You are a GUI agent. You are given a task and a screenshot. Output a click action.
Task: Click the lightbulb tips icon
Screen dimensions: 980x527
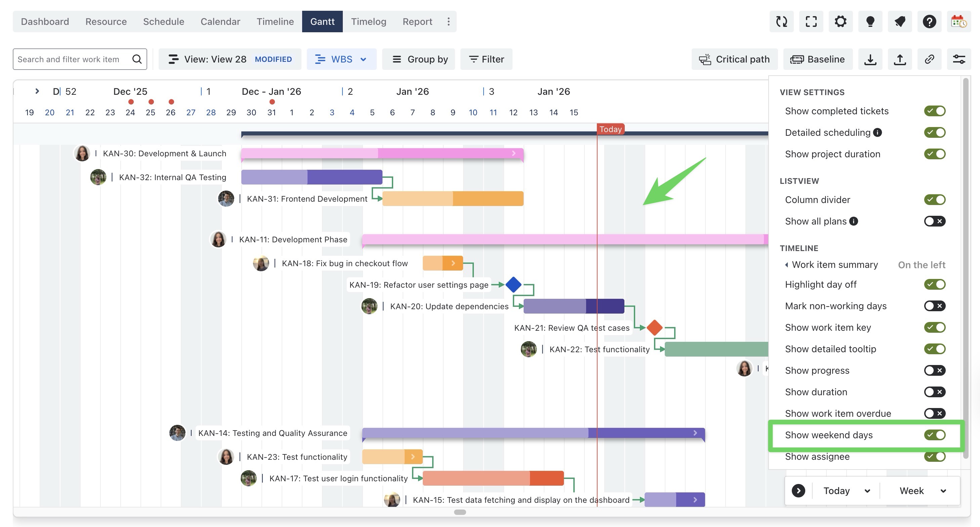[870, 22]
